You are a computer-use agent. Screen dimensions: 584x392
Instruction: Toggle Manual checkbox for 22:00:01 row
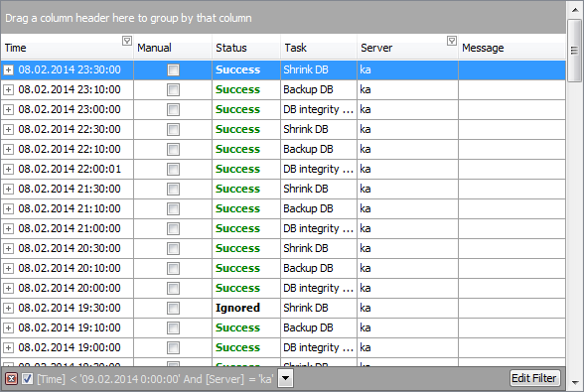click(173, 169)
